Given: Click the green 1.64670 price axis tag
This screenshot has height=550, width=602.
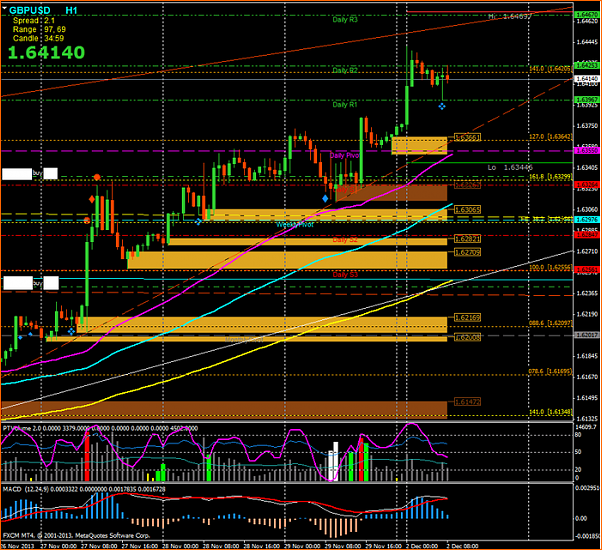Looking at the screenshot, I should pos(587,15).
